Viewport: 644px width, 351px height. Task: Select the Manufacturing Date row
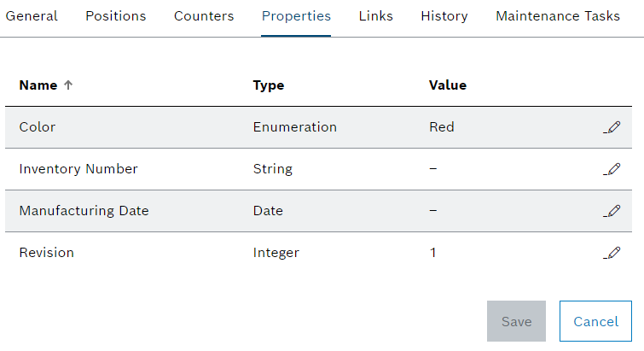point(84,211)
